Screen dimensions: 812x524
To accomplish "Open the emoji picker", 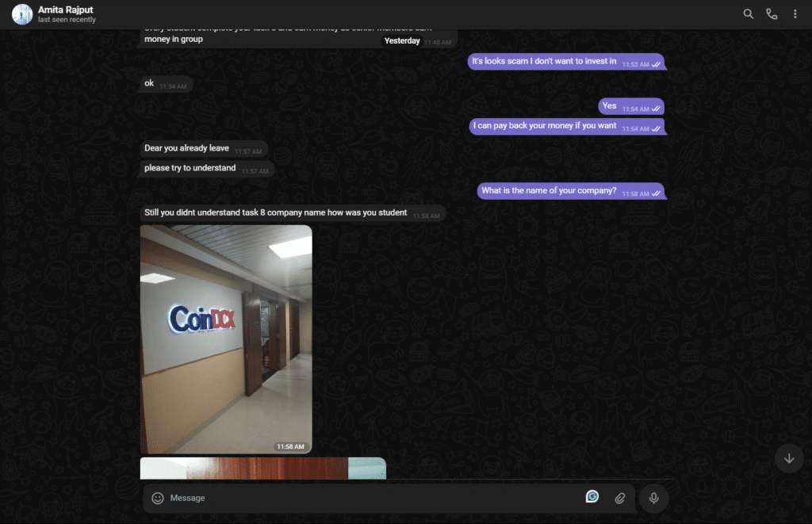I will [158, 498].
